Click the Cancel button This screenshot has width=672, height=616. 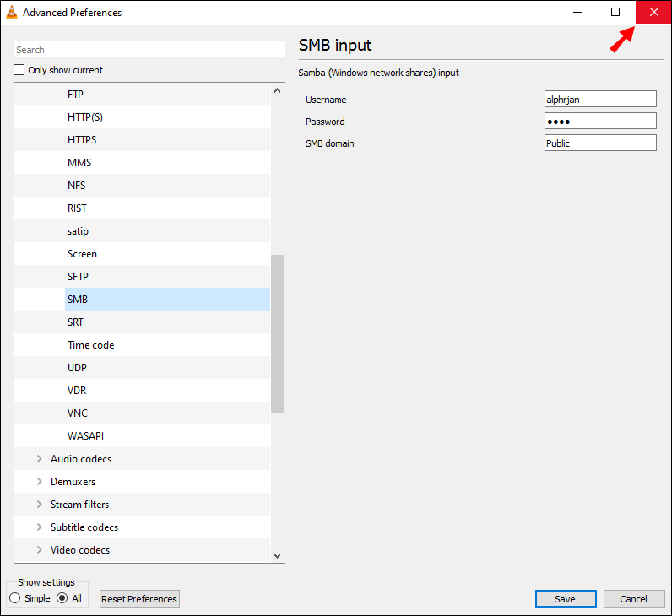[x=634, y=598]
